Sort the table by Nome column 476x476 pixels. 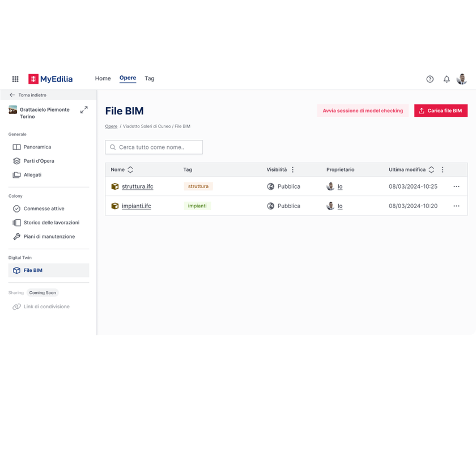point(130,169)
